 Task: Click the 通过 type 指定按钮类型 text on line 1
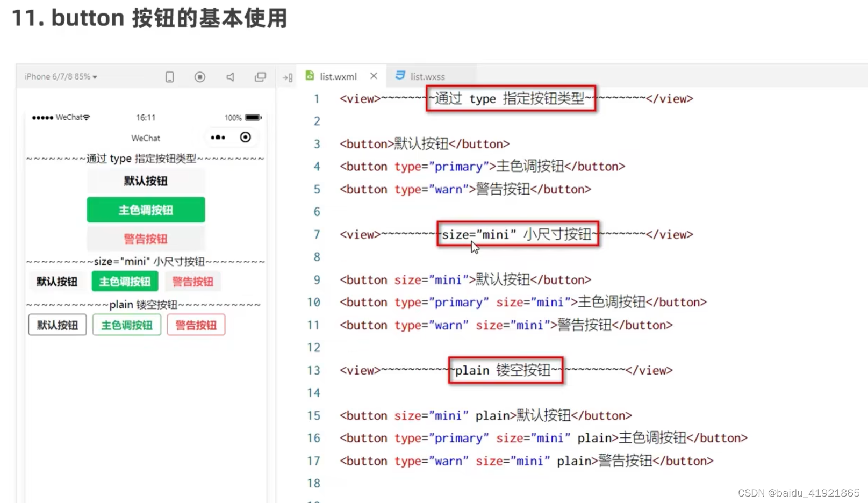[510, 98]
